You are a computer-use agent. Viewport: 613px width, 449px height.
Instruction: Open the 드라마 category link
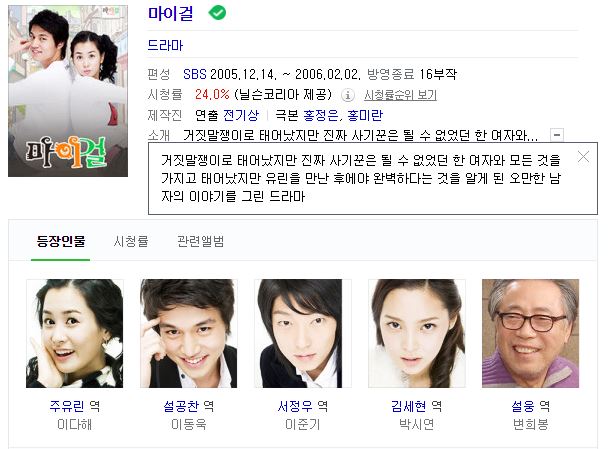coord(165,45)
